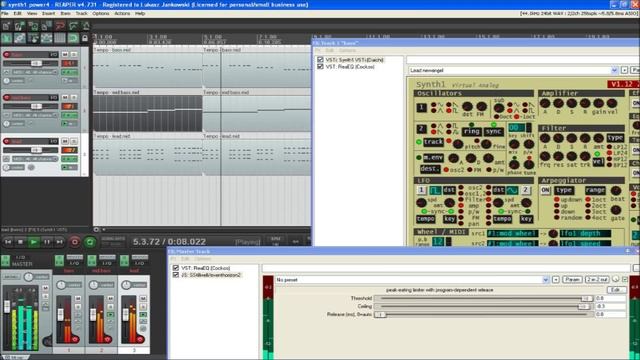Click the red Record transport button
Screen dimensions: 640x360
point(75,242)
